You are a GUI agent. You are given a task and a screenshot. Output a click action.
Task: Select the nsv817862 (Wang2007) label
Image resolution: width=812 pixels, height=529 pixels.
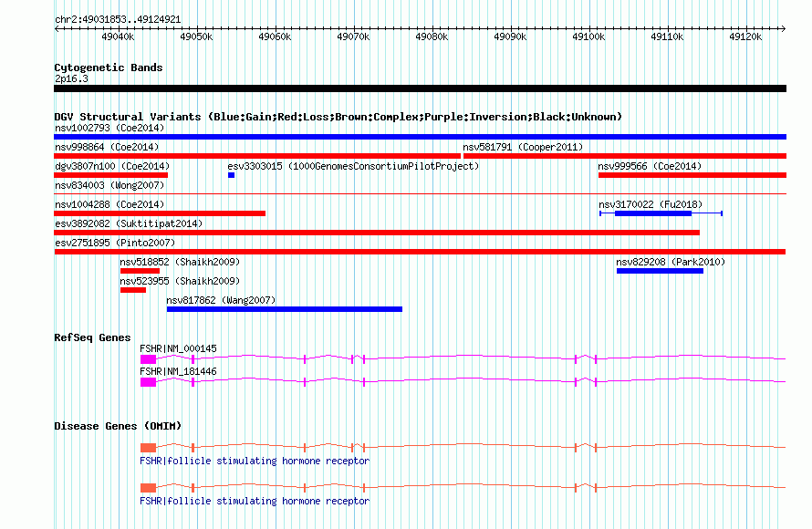221,300
